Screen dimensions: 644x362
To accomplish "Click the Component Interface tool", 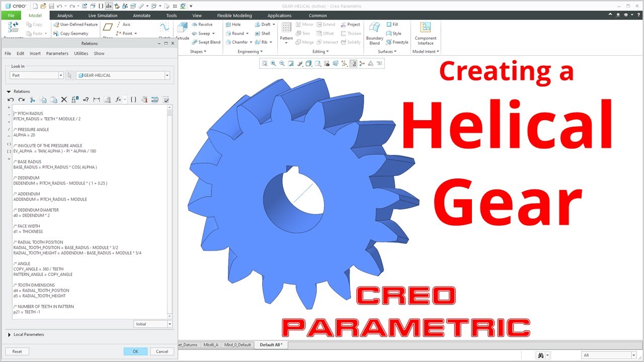I will point(426,33).
